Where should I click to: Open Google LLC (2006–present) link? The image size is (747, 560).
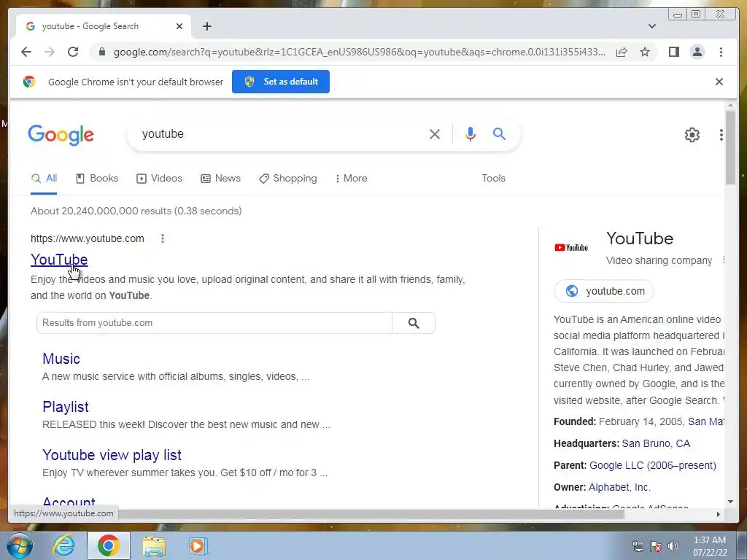tap(653, 465)
